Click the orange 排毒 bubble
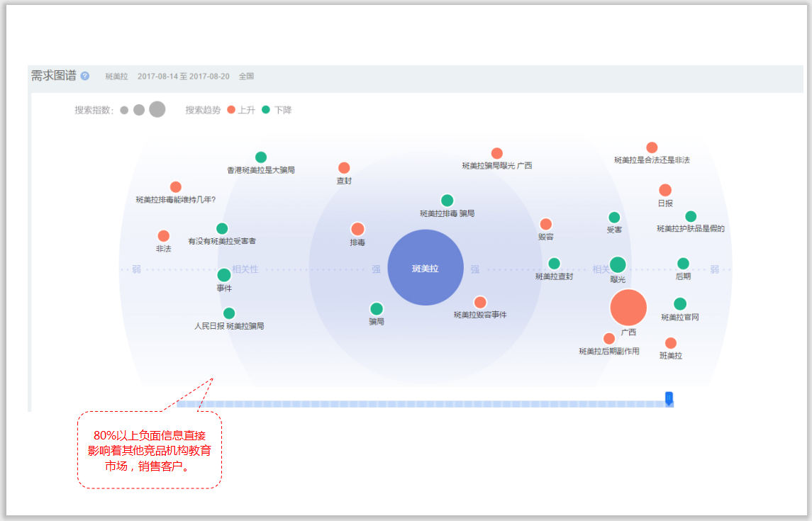Viewport: 812px width, 521px height. (x=357, y=229)
